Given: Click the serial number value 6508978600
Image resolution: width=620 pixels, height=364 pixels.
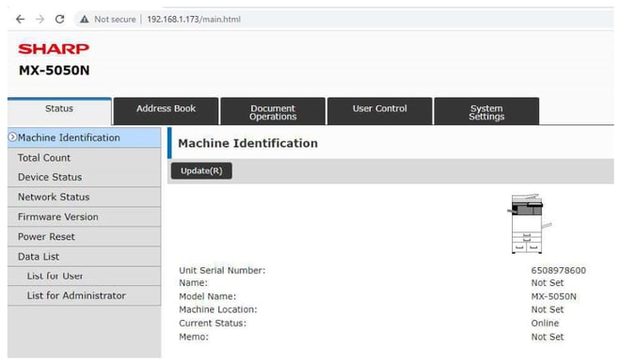Looking at the screenshot, I should (x=558, y=270).
